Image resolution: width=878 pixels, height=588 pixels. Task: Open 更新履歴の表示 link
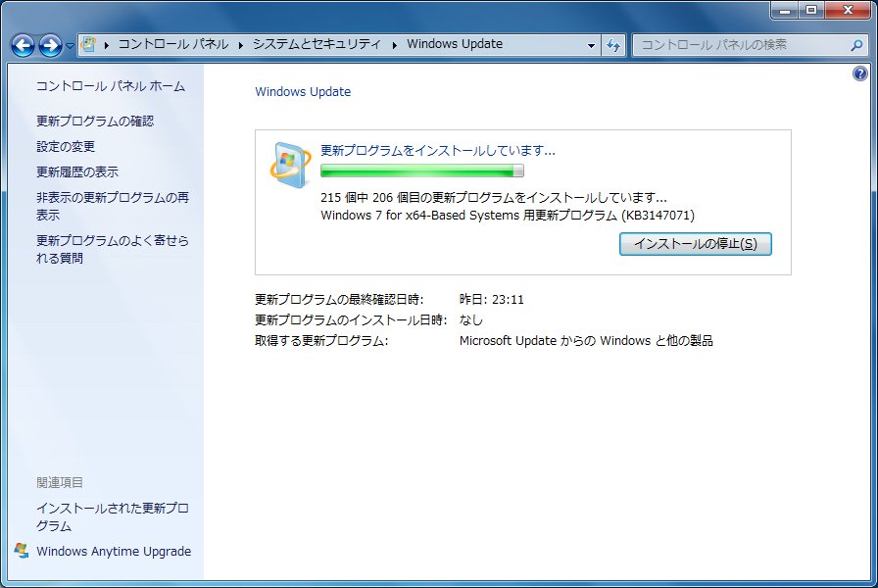point(77,171)
